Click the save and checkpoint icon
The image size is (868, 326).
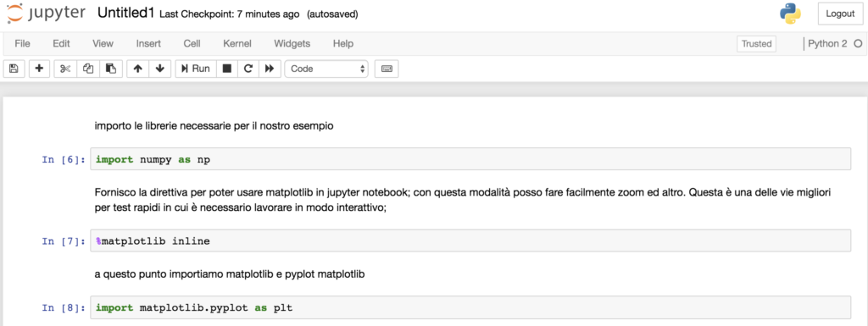[14, 69]
